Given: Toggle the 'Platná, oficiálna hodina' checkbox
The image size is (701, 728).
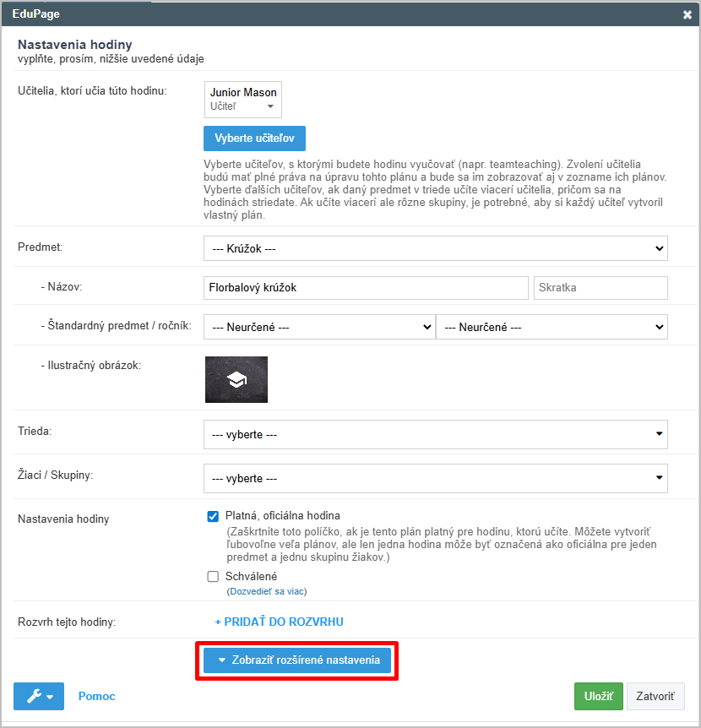Looking at the screenshot, I should 213,516.
